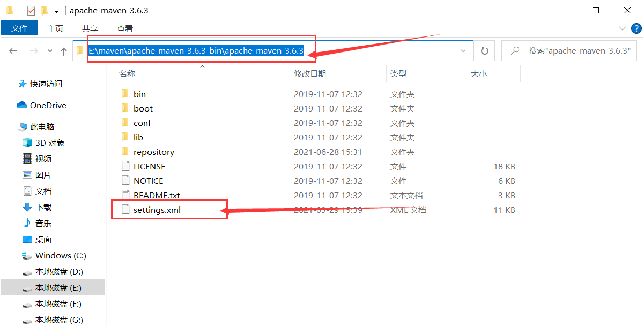The width and height of the screenshot is (644, 326).
Task: Open Customize Quick Access Toolbar dropdown
Action: (56, 11)
